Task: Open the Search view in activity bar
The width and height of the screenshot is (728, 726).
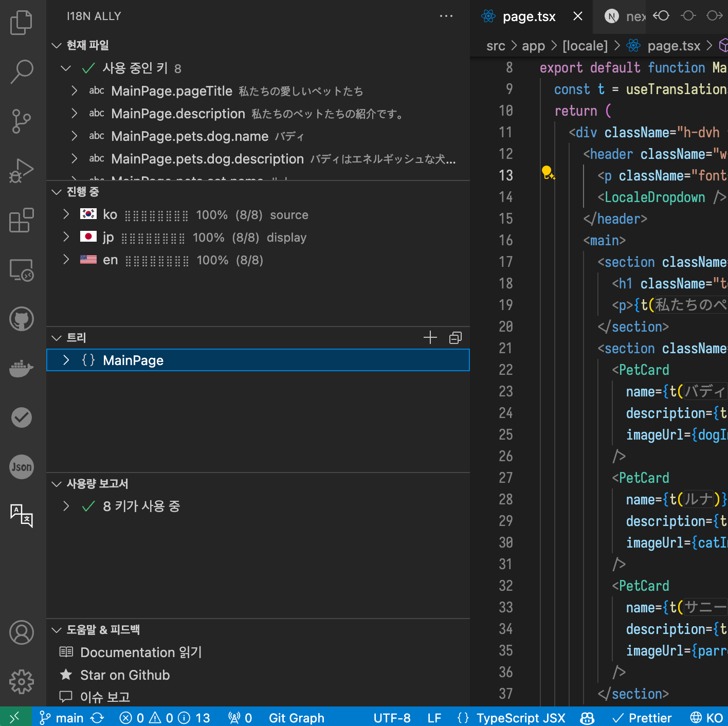Action: pyautogui.click(x=21, y=71)
